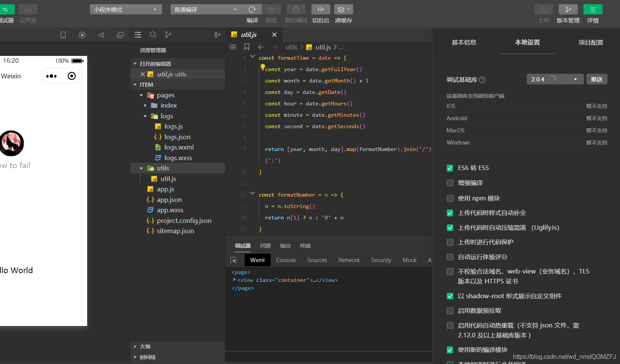620x364 pixels.
Task: Uncheck ES6 转 ES5 checkbox
Action: coord(450,168)
